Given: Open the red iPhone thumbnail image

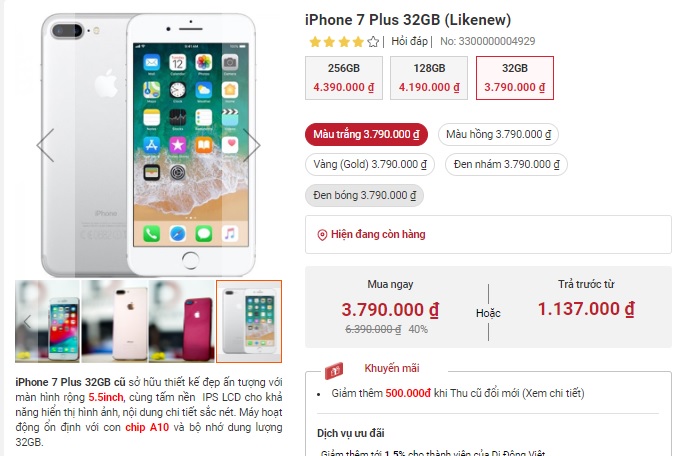Looking at the screenshot, I should (182, 321).
